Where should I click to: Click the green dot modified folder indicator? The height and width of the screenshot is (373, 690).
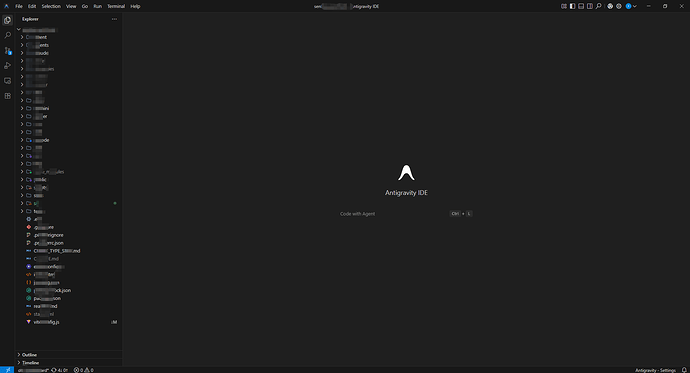(x=115, y=203)
